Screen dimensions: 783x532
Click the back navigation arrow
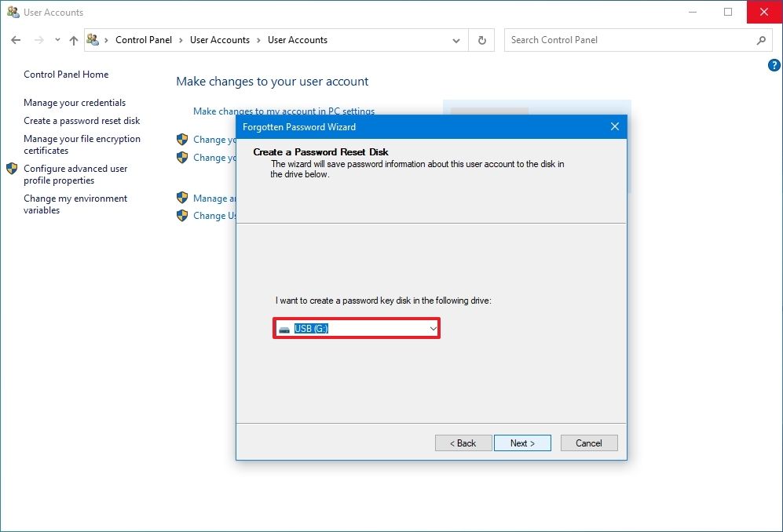coord(16,39)
